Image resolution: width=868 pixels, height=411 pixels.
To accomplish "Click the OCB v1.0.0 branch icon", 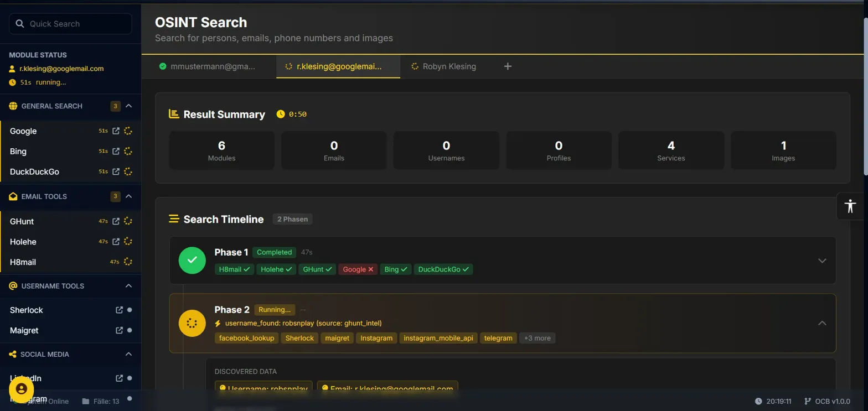I will coord(808,402).
